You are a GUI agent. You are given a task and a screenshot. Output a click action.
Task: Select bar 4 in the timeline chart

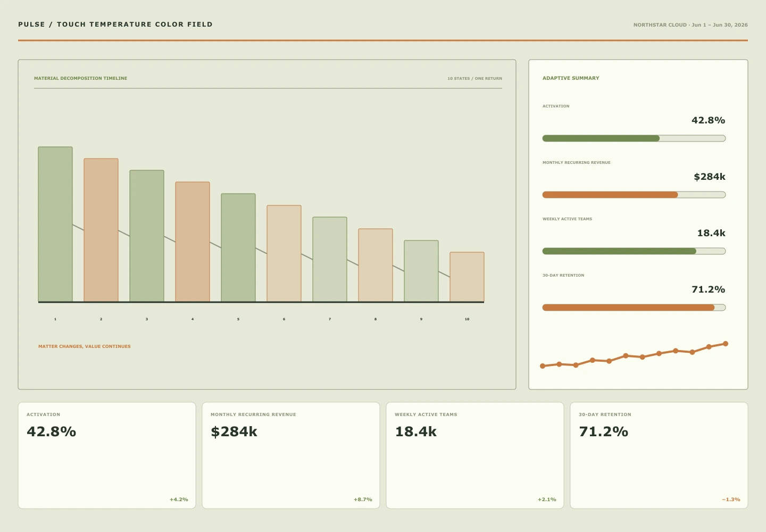193,242
